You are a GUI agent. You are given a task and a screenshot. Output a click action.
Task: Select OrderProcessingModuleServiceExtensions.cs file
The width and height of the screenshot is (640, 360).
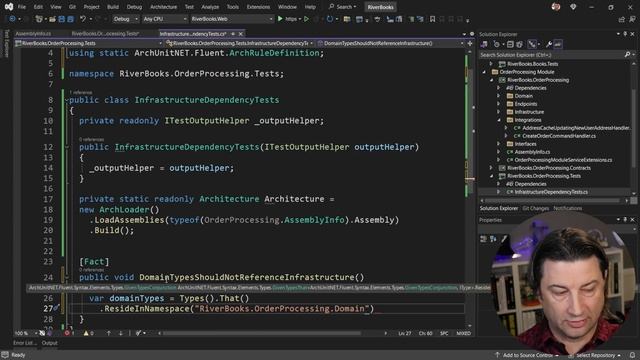click(563, 160)
